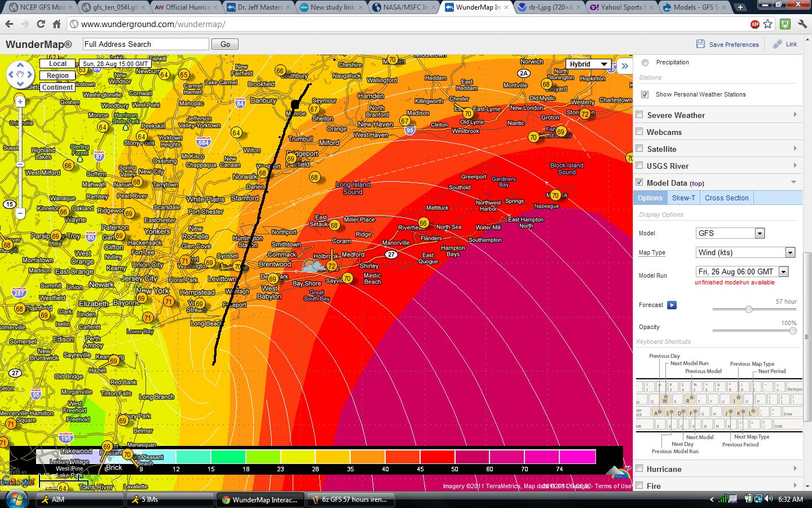Select the Precipitation radio button
812x508 pixels.
pos(645,63)
